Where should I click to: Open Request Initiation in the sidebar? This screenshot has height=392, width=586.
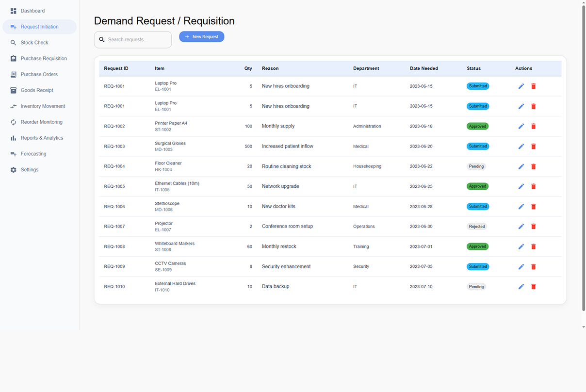click(39, 27)
